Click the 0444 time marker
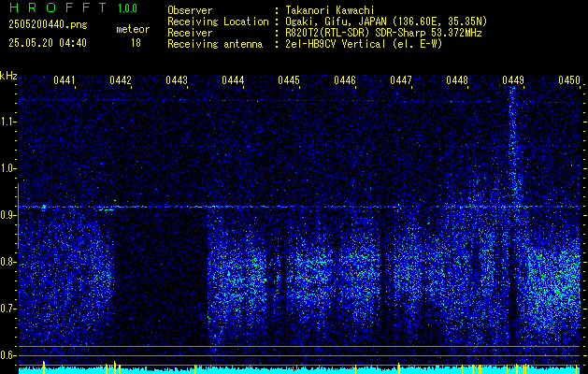The image size is (588, 374). (233, 79)
